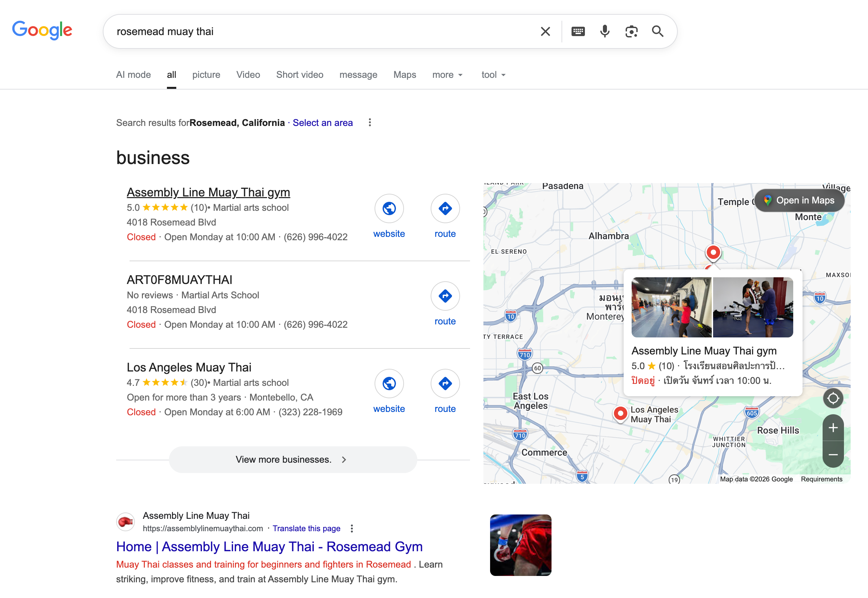The image size is (868, 598).
Task: Start voice search with microphone
Action: click(604, 31)
